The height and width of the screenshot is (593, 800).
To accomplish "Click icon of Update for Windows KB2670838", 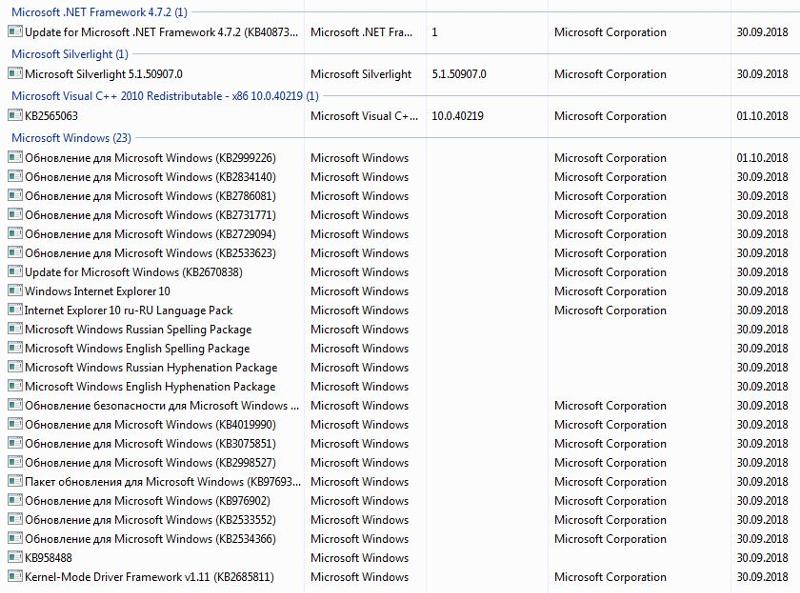I will pos(15,271).
